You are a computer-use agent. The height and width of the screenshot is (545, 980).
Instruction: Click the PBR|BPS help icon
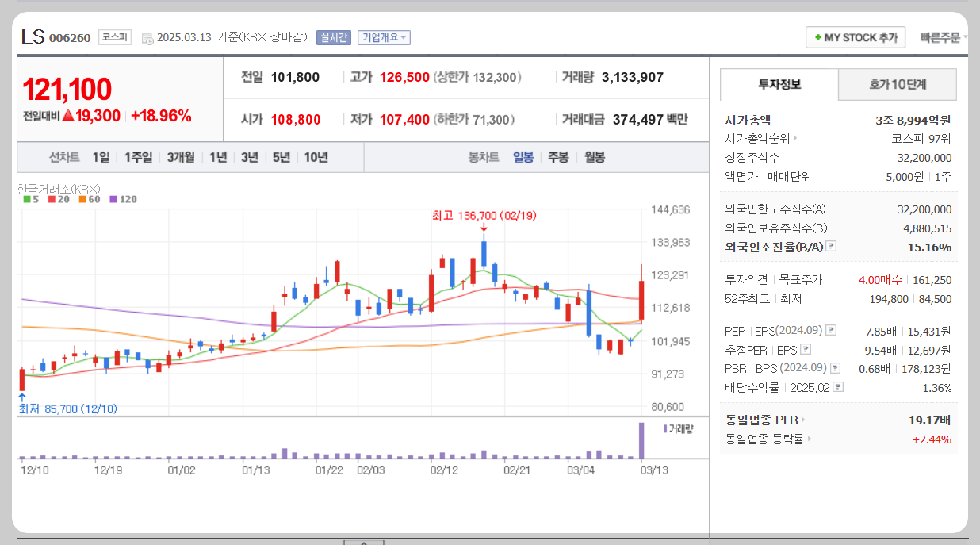click(834, 367)
